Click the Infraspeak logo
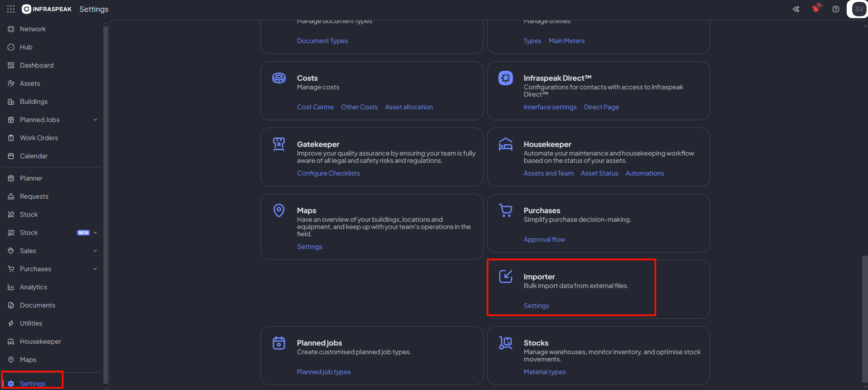 pos(47,9)
